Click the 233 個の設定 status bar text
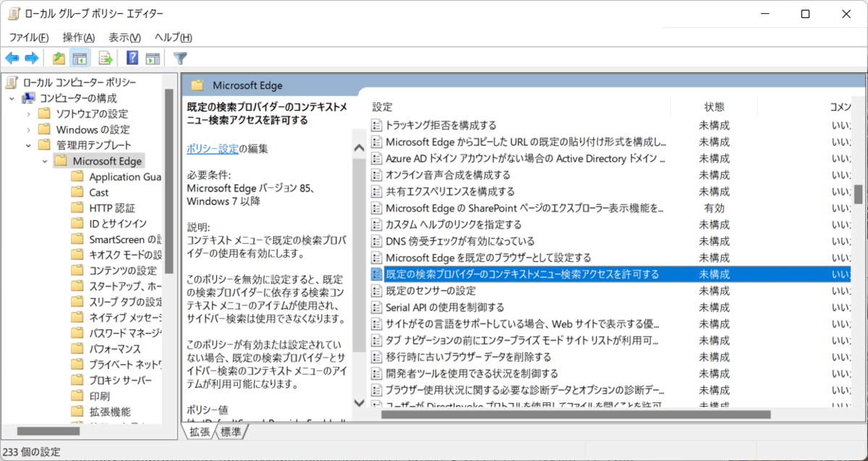The image size is (868, 461). tap(32, 452)
